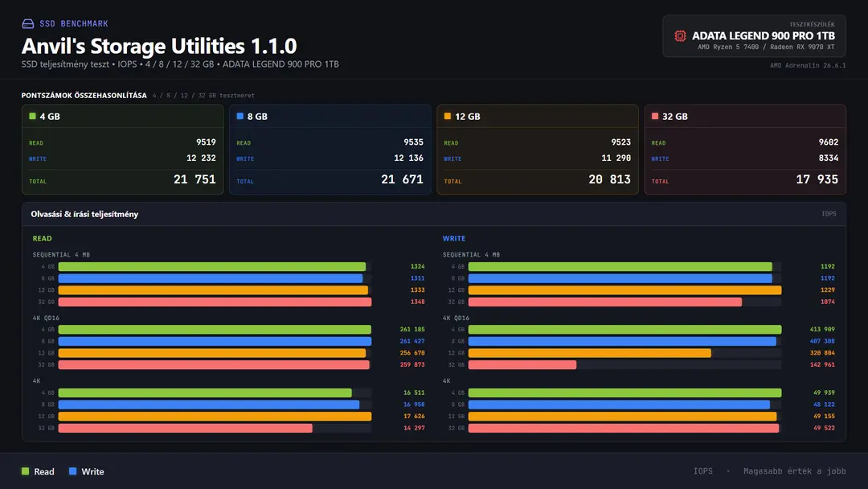868x489 pixels.
Task: Click the 4K write value "49 939"
Action: click(x=825, y=392)
